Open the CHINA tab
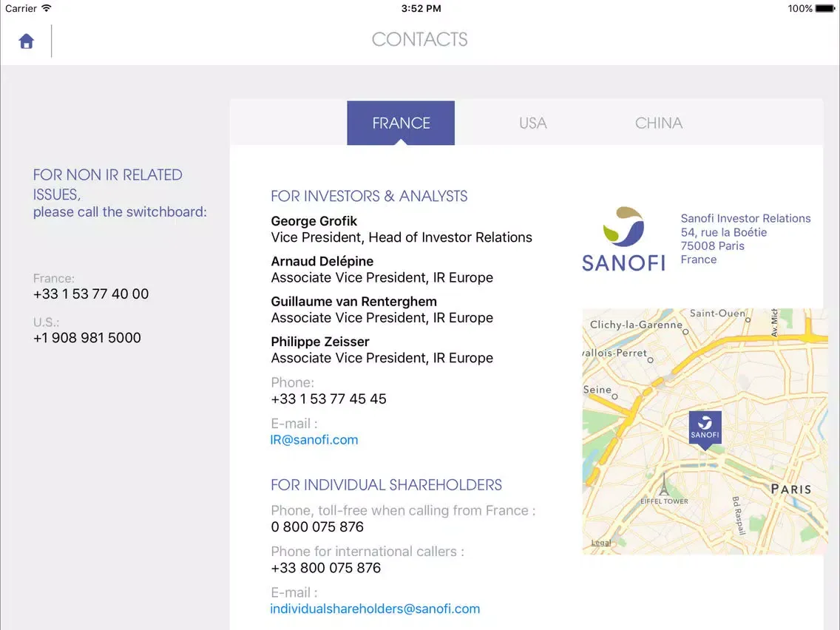 (658, 123)
